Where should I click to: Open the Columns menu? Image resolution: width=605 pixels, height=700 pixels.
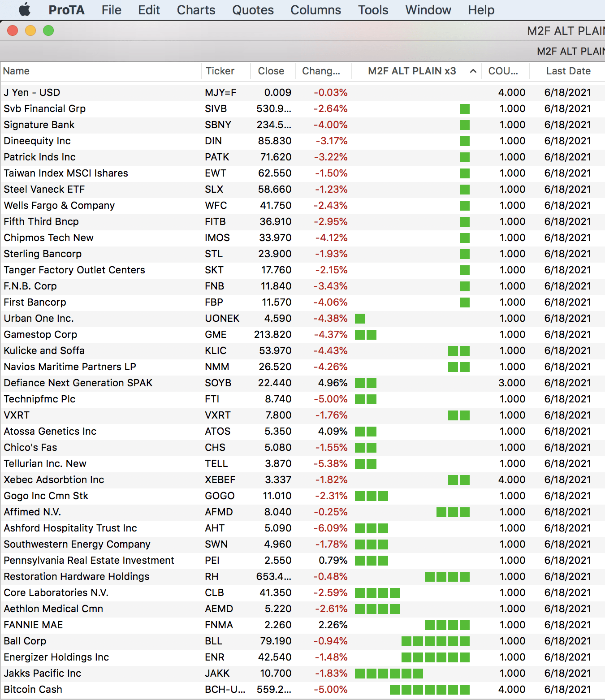click(315, 10)
